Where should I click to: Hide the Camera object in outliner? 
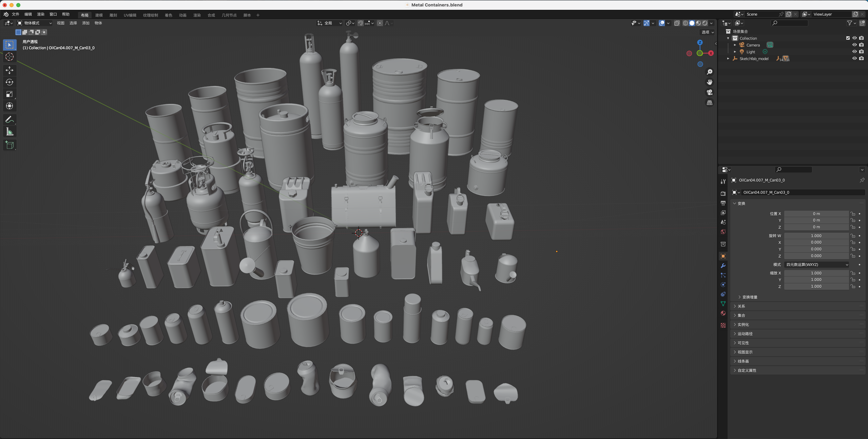tap(854, 45)
